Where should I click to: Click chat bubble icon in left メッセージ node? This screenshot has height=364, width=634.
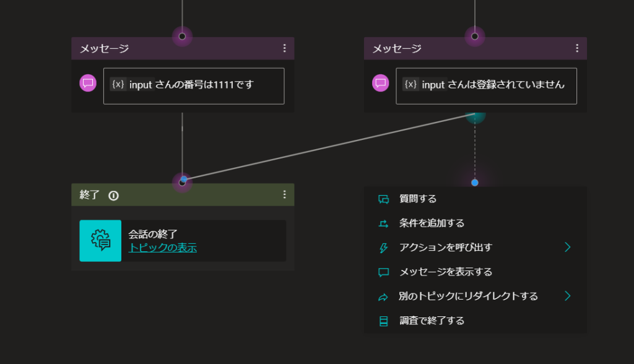[x=88, y=83]
